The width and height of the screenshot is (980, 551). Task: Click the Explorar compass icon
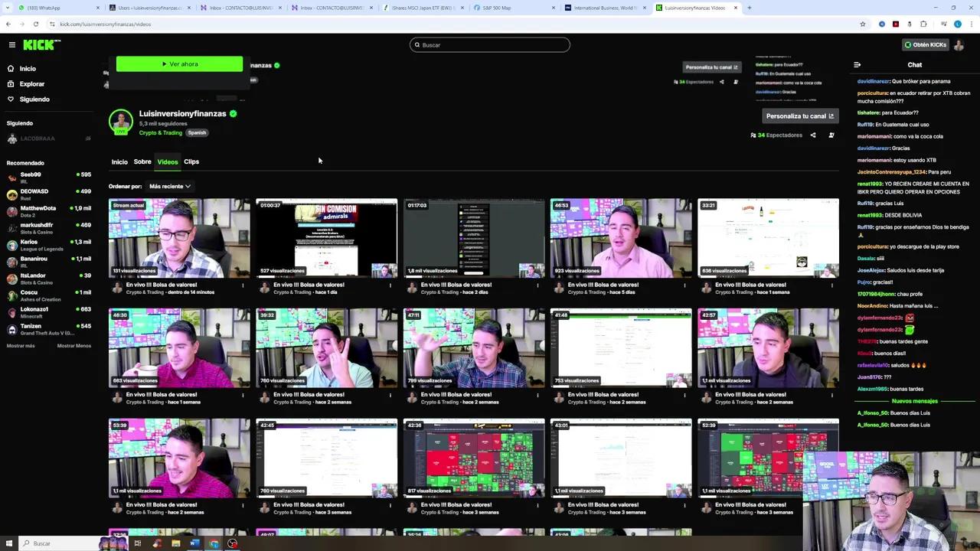coord(32,83)
